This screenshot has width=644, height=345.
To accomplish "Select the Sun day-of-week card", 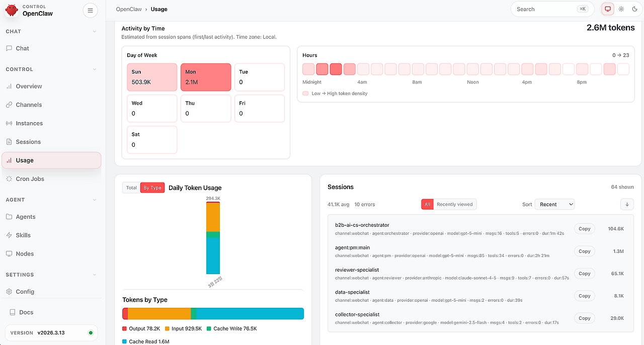I will tap(152, 77).
